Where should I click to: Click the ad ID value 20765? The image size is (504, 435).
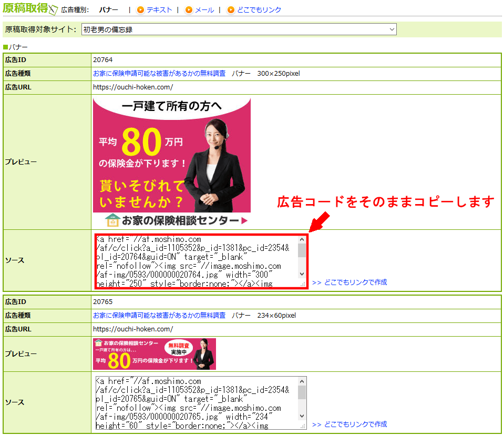[x=103, y=301]
